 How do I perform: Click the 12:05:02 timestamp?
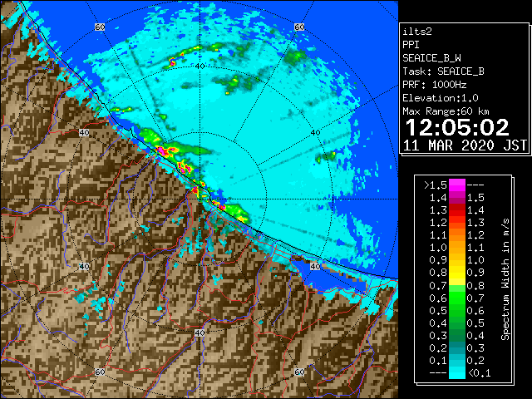(457, 127)
